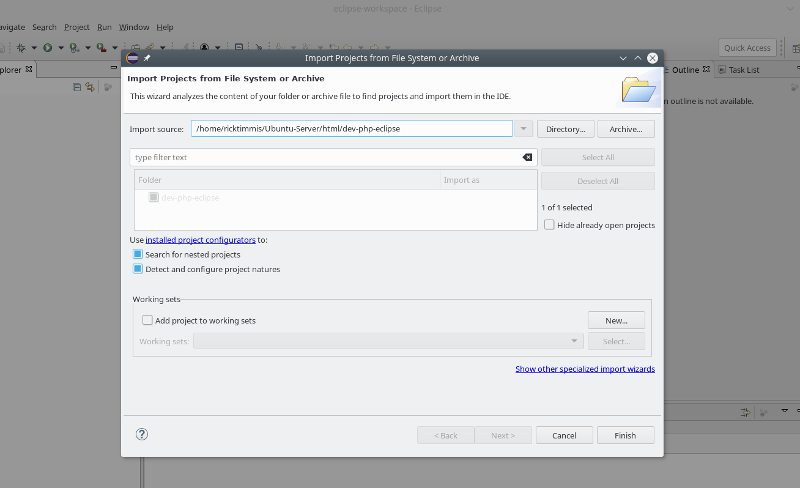
Task: Click the Import source path field
Action: (352, 129)
